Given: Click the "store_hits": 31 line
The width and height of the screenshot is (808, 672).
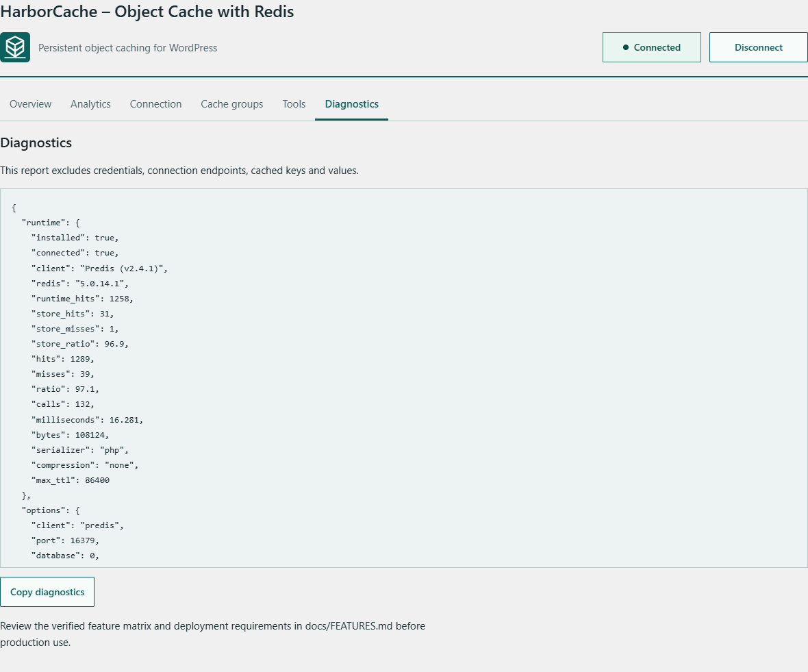Looking at the screenshot, I should (73, 314).
